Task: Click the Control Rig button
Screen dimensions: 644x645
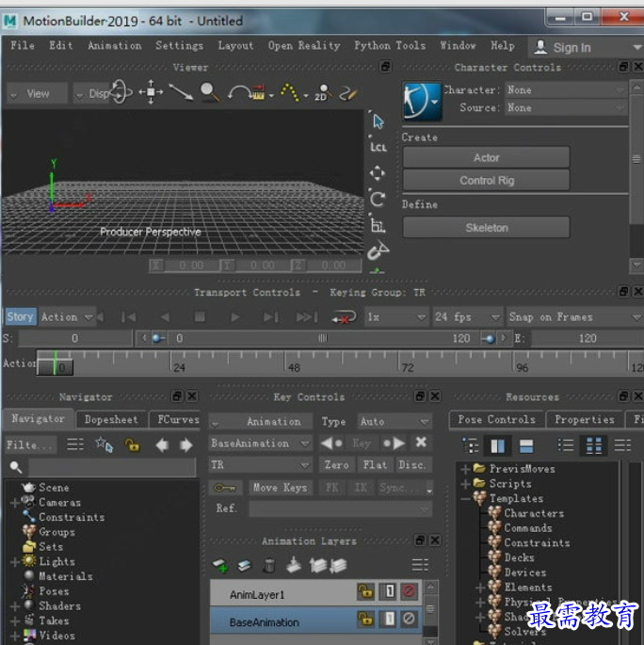Action: click(x=487, y=181)
